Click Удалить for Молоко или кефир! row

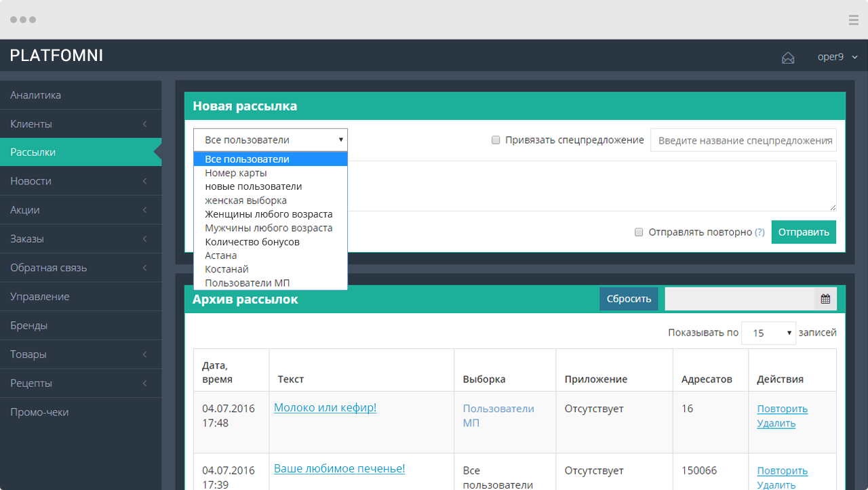coord(776,424)
